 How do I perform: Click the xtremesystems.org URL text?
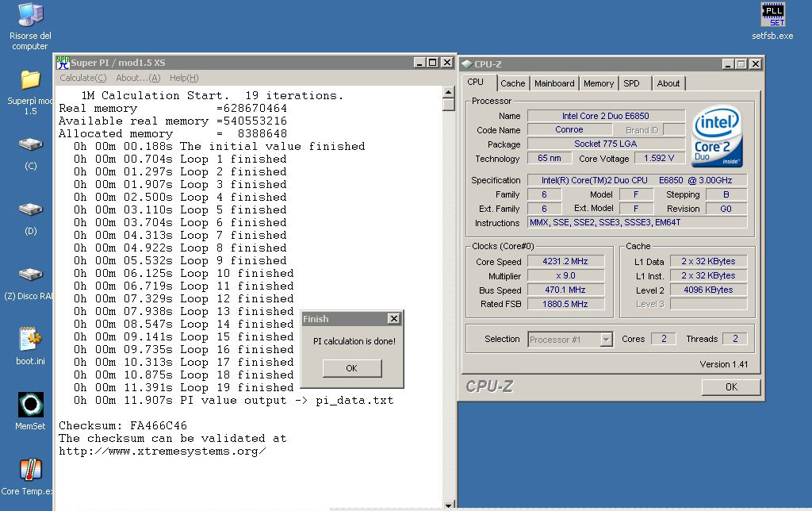(x=162, y=451)
